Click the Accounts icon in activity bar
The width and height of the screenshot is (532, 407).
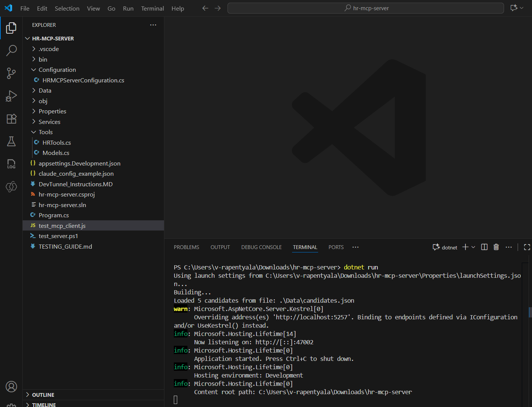point(11,387)
